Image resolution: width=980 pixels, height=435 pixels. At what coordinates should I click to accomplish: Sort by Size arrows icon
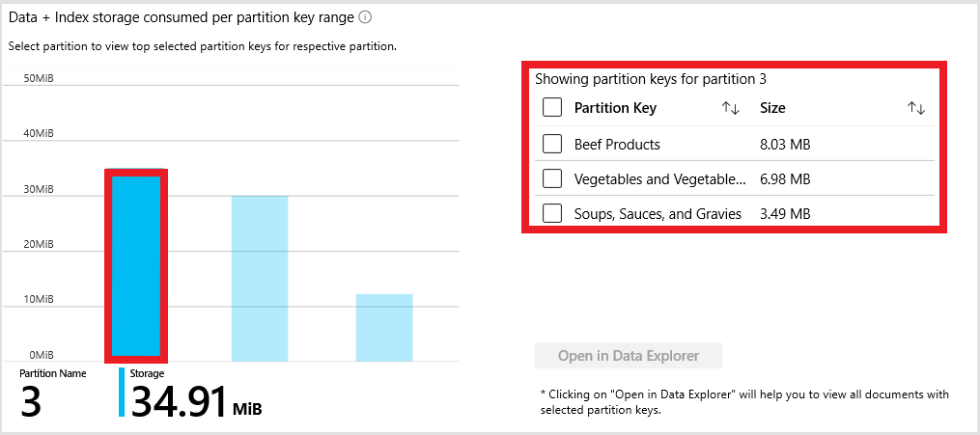[916, 108]
